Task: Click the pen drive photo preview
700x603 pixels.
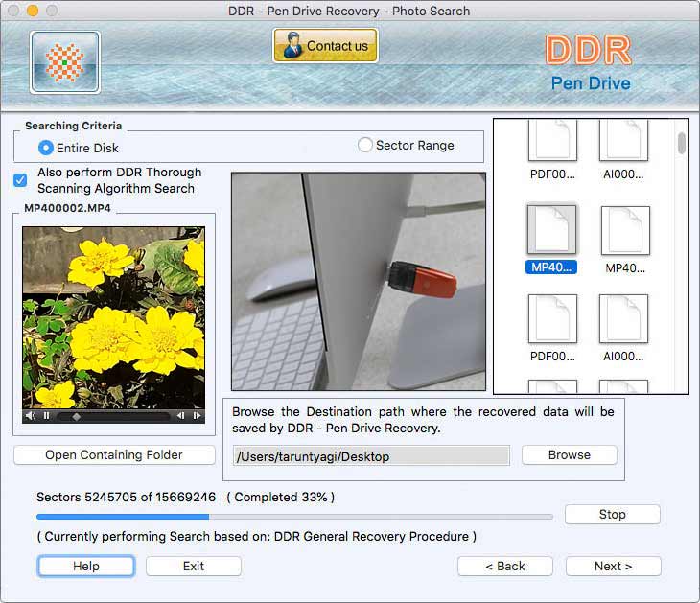Action: coord(359,282)
